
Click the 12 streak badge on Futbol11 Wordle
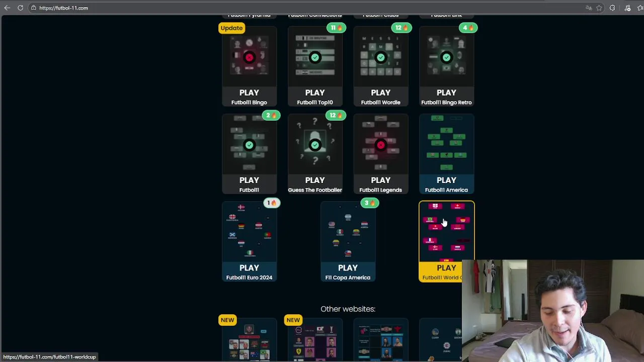401,28
